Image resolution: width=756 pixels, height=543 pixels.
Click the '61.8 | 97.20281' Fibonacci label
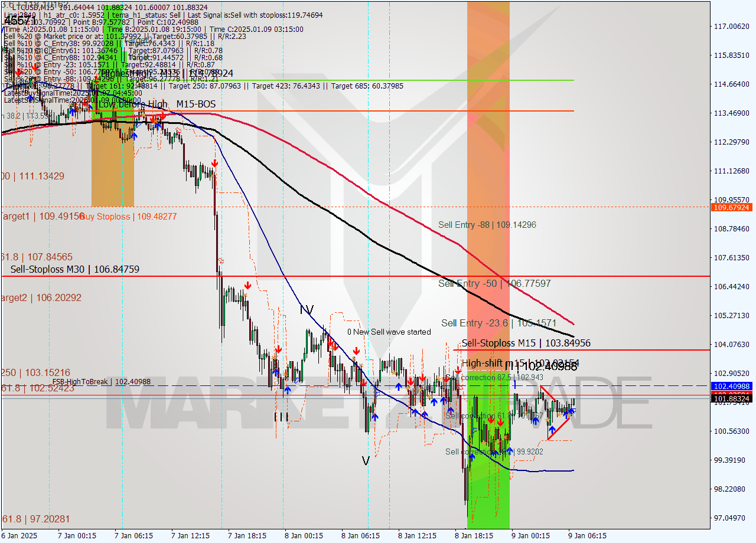point(35,519)
